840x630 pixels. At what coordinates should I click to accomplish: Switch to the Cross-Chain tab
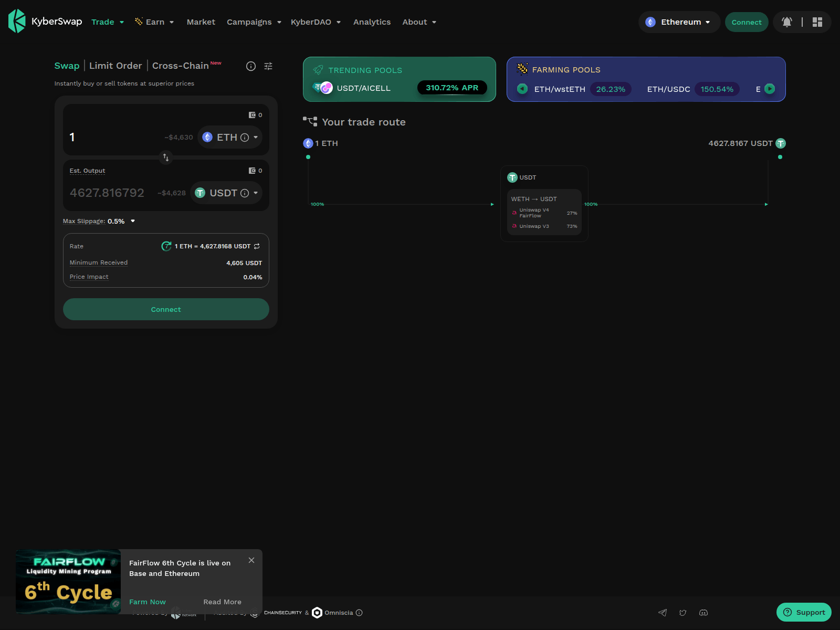(x=181, y=66)
